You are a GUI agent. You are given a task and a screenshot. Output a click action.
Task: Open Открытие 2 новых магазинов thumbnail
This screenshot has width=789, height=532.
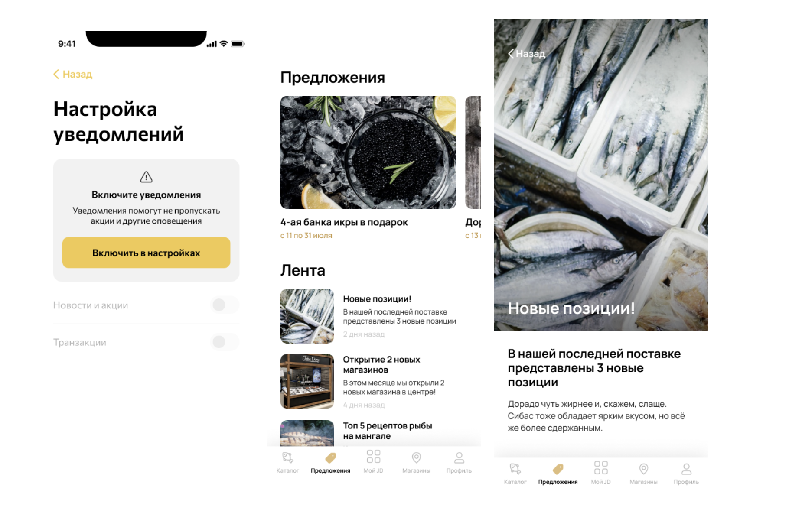click(307, 381)
